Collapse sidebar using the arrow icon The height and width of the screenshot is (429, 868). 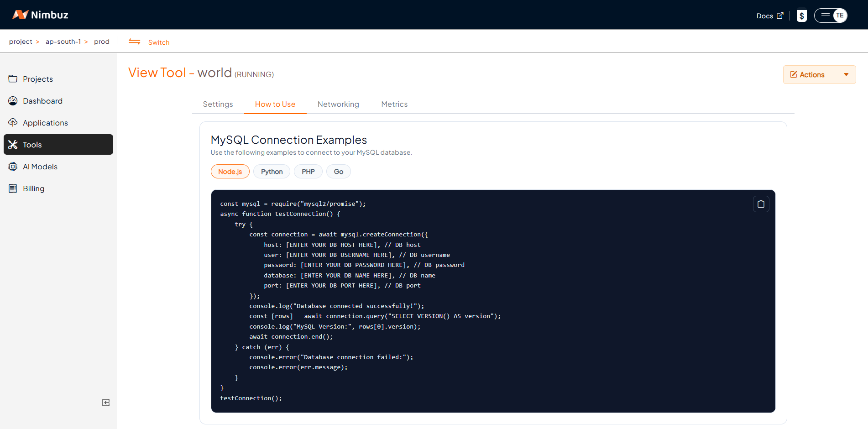[x=106, y=403]
